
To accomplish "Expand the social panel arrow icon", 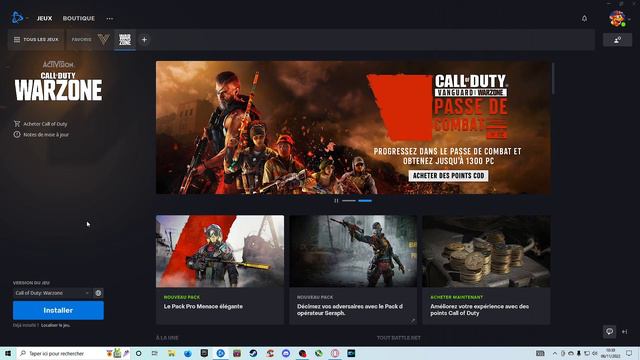I will coord(624,331).
